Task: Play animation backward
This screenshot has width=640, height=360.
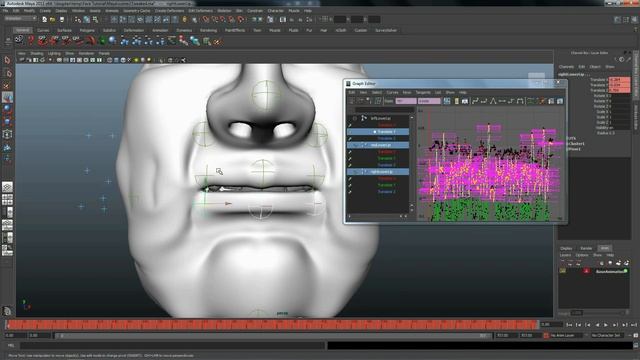Action: click(597, 325)
